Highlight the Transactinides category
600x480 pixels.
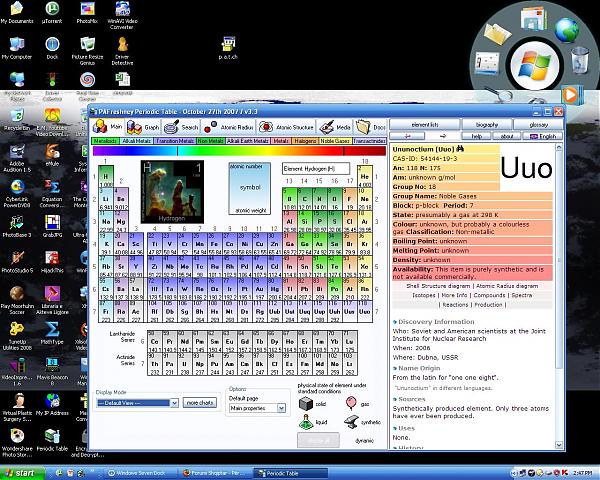coord(369,141)
